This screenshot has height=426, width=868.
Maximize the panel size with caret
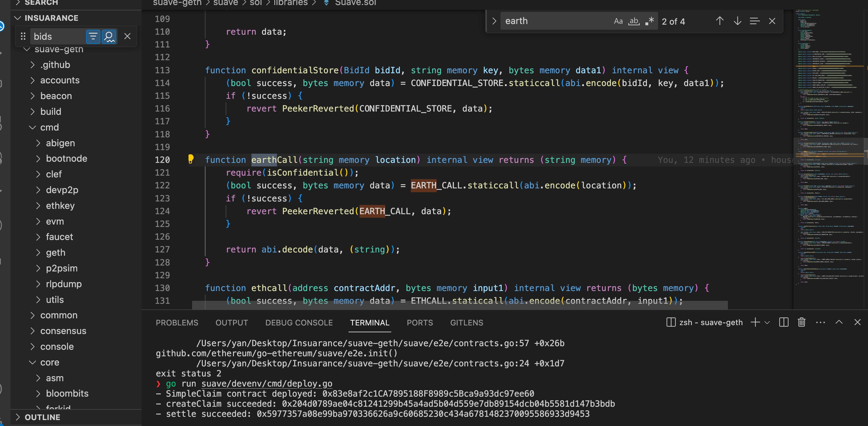(x=839, y=322)
